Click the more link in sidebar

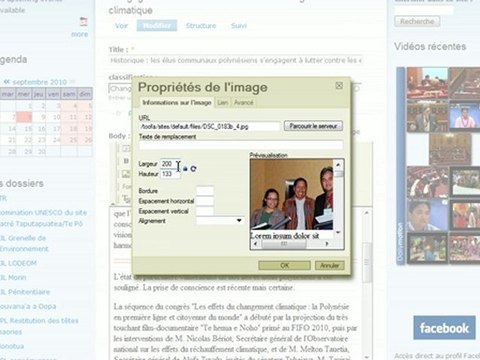pyautogui.click(x=79, y=34)
